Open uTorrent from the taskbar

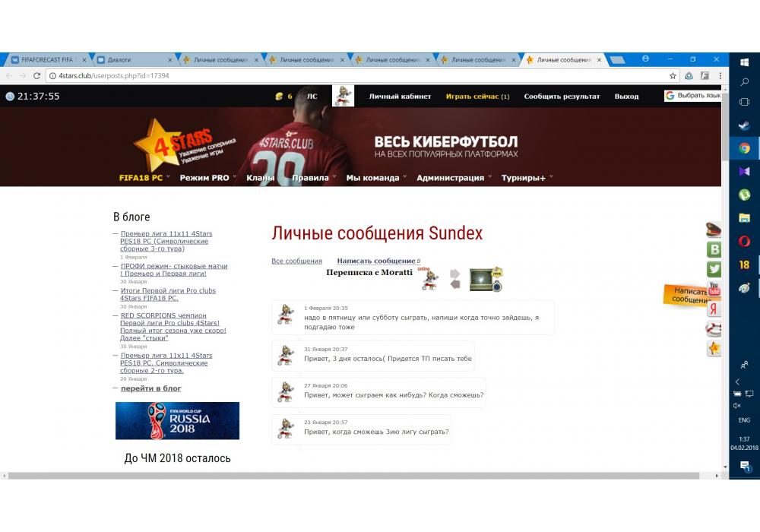coord(745,195)
